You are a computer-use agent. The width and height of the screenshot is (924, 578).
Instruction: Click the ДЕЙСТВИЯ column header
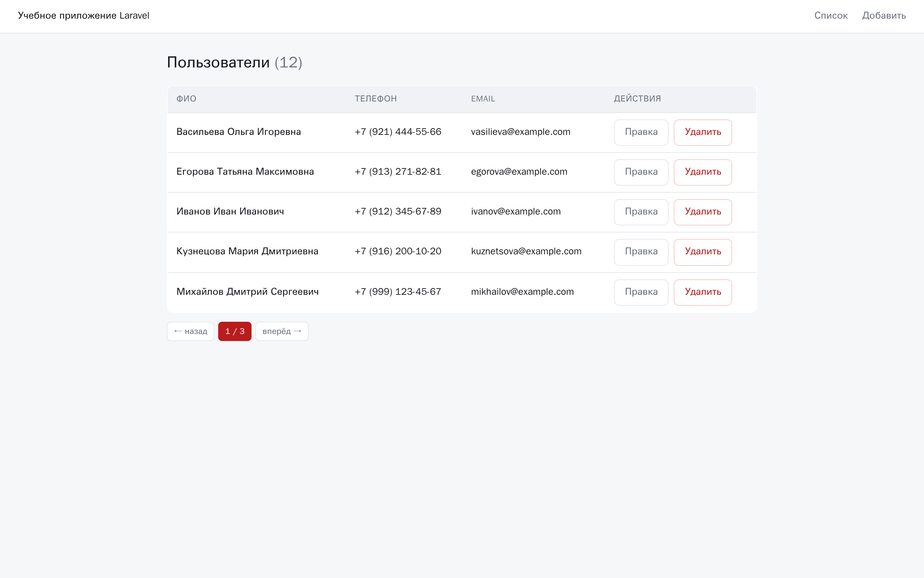click(637, 99)
